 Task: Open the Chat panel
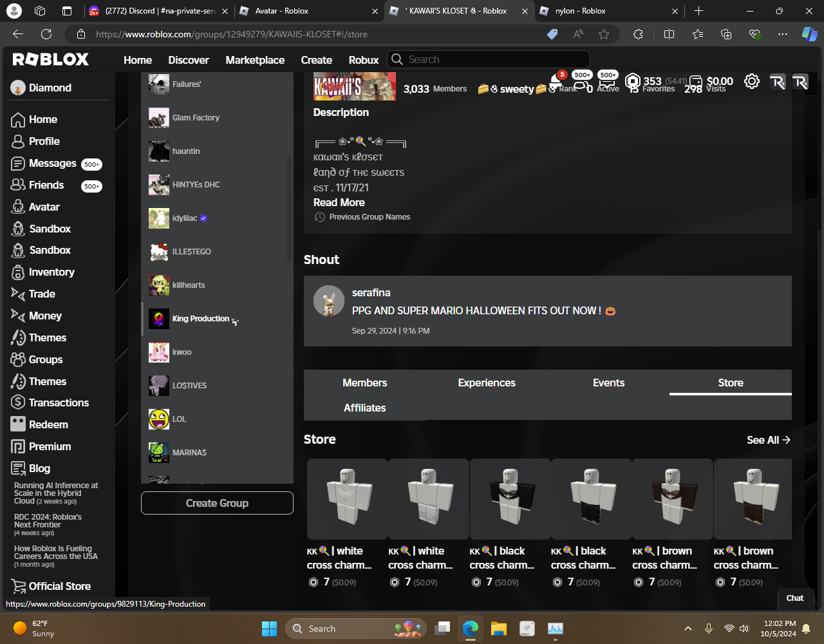coord(795,598)
